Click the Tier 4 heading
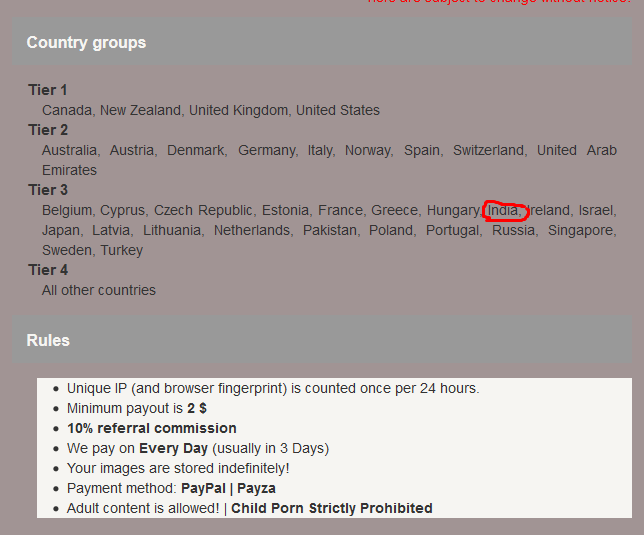This screenshot has height=535, width=644. [x=48, y=270]
